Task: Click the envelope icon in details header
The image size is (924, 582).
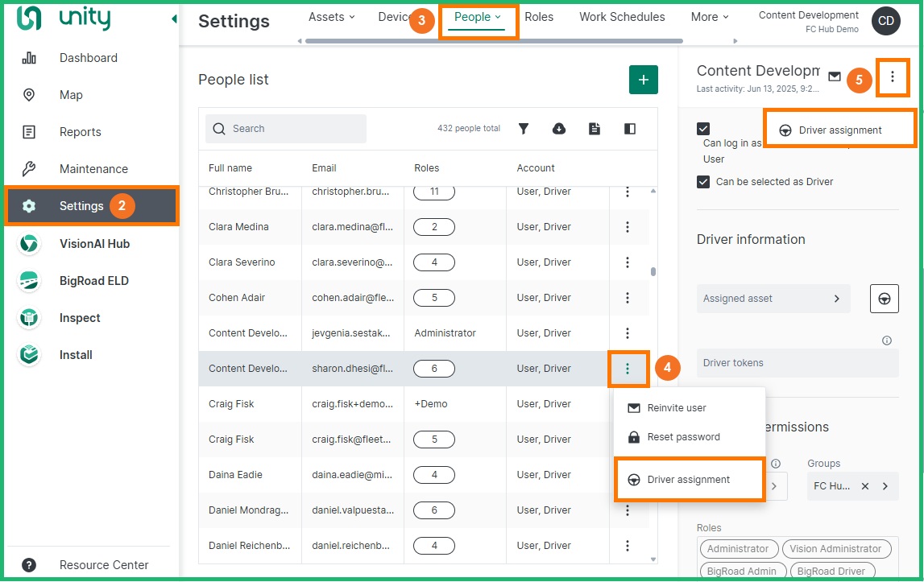Action: pyautogui.click(x=835, y=76)
